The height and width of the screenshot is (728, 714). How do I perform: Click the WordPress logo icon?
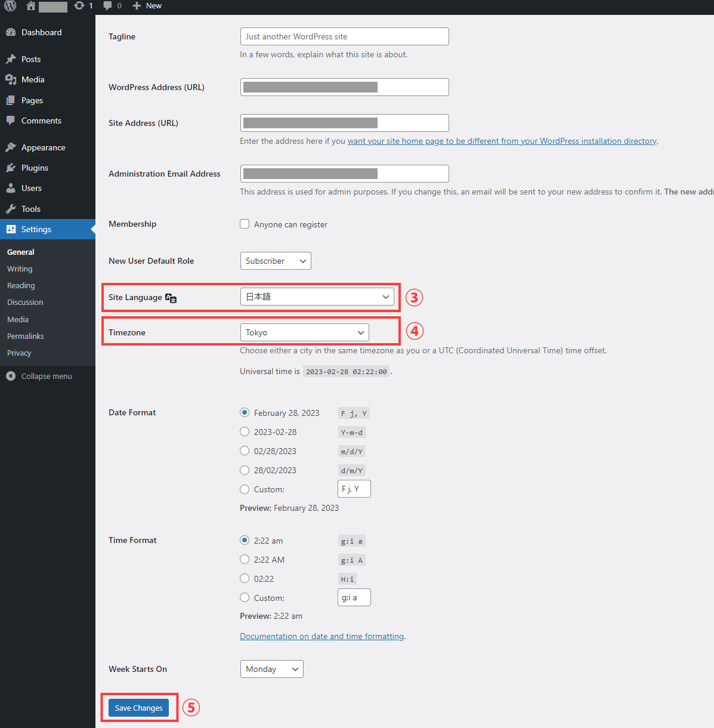click(10, 6)
